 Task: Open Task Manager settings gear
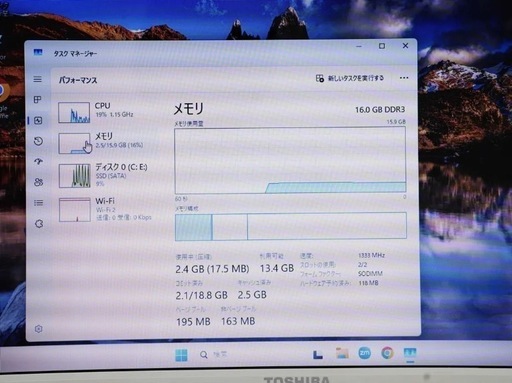pos(39,329)
